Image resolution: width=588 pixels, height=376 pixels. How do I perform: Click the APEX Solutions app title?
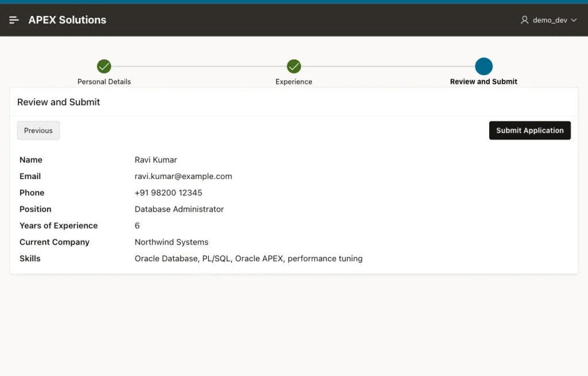[x=67, y=20]
